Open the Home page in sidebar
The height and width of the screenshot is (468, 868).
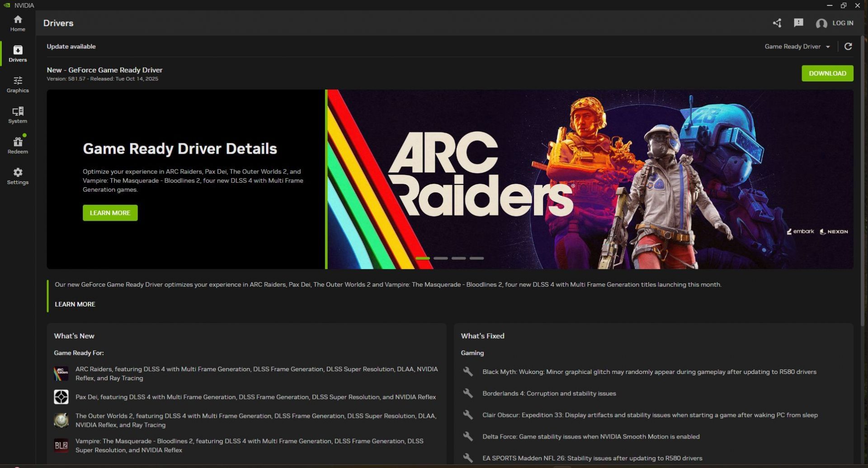(x=18, y=23)
